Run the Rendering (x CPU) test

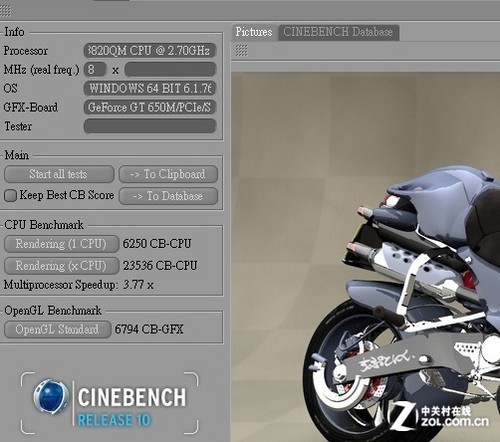coord(61,266)
